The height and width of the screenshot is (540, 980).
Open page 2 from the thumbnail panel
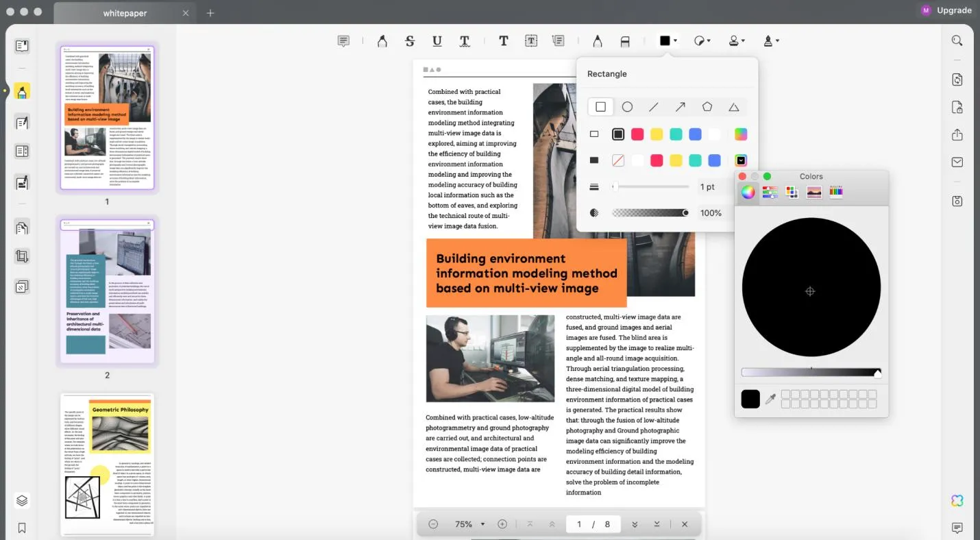pyautogui.click(x=107, y=291)
